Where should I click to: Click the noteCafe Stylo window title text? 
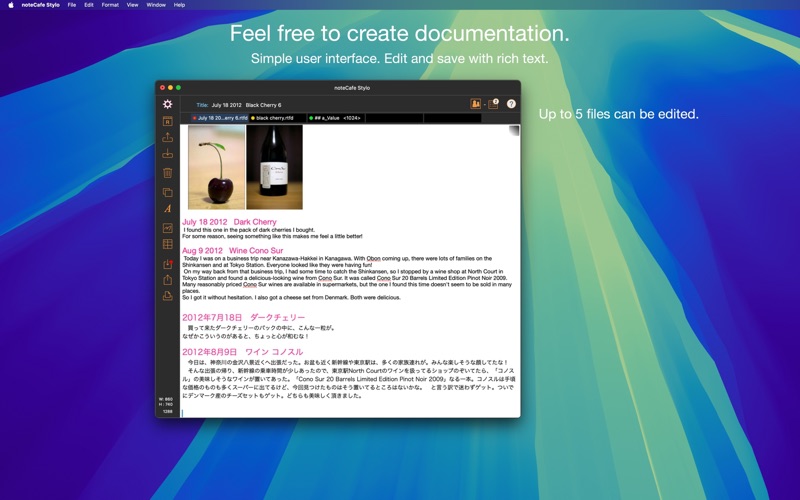pyautogui.click(x=352, y=88)
